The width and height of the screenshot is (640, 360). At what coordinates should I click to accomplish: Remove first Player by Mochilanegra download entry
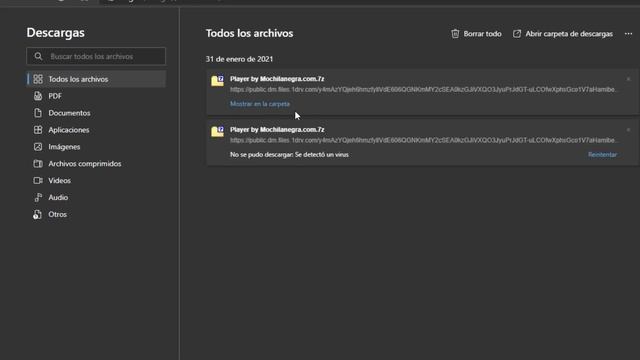[x=628, y=79]
